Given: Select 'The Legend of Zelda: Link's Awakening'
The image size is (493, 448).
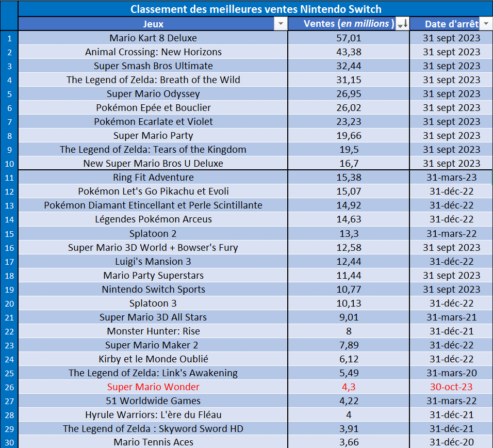Looking at the screenshot, I should pyautogui.click(x=153, y=373).
